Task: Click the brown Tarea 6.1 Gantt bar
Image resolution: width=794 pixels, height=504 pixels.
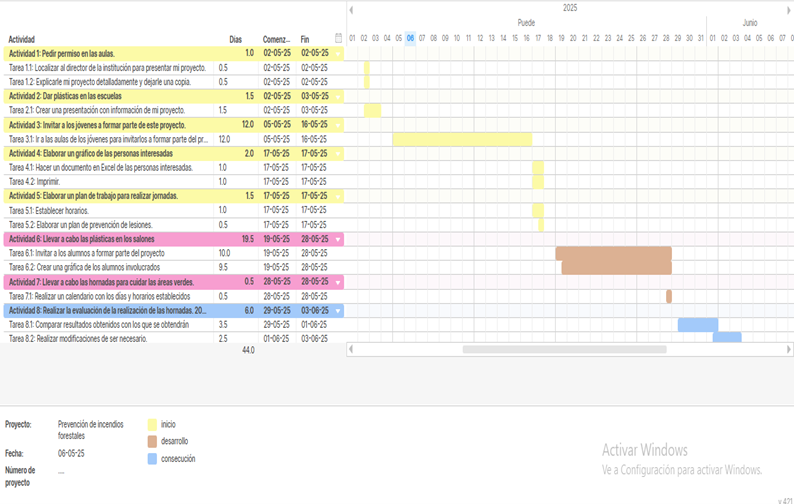Action: click(x=613, y=253)
